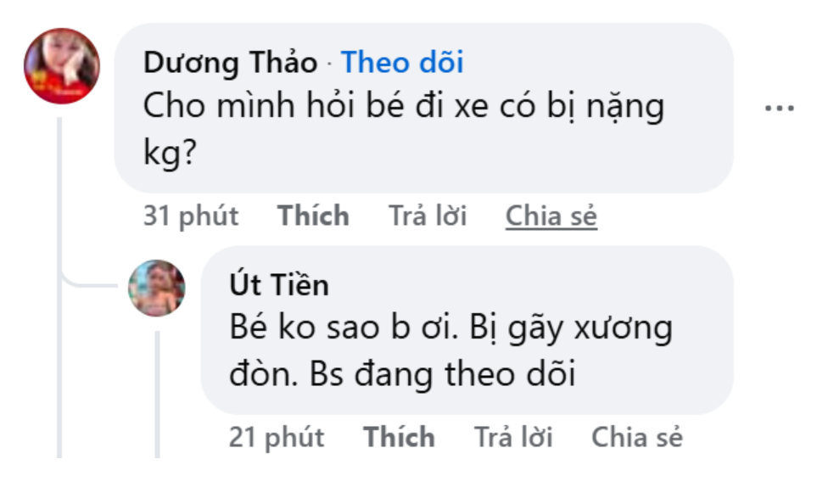Click the comment text asking about bé
This screenshot has width=817, height=504.
tap(403, 107)
